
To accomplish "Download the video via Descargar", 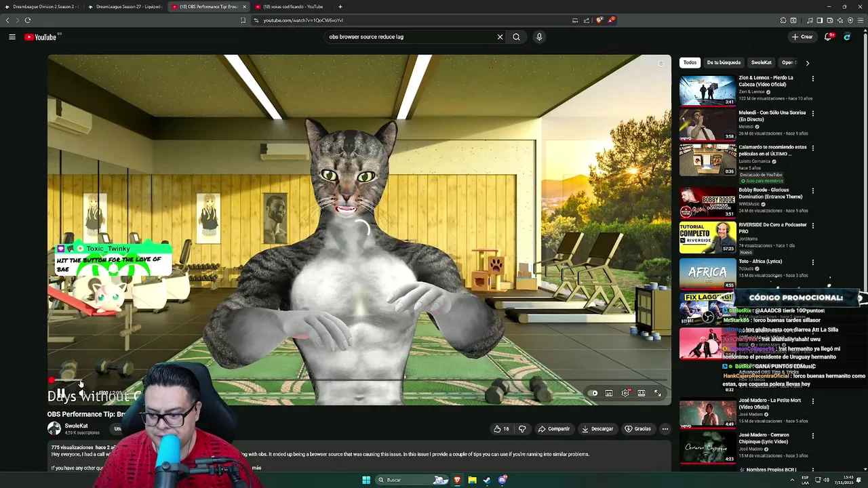I will (x=597, y=428).
